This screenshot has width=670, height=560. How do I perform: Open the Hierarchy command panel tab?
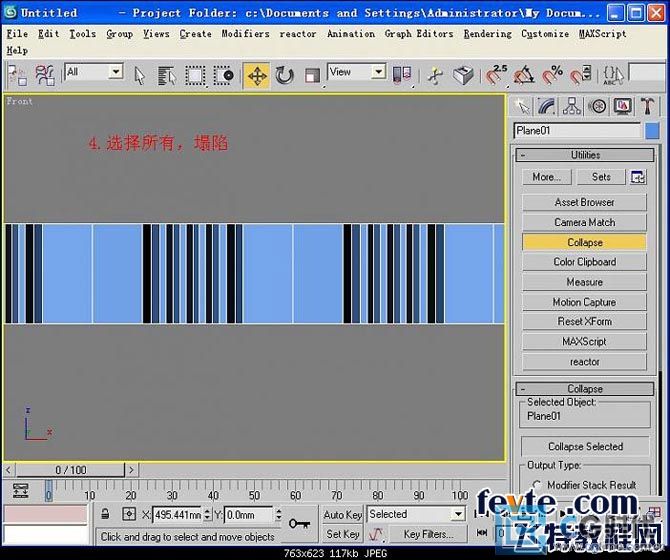tap(571, 106)
